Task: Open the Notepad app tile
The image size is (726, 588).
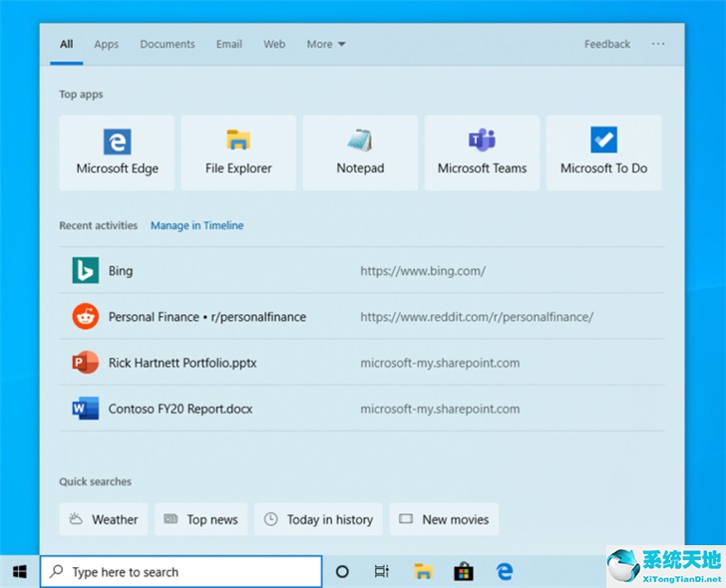Action: [360, 152]
